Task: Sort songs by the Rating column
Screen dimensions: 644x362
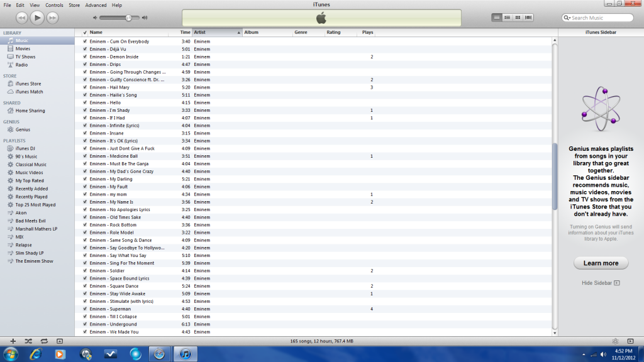Action: point(340,33)
